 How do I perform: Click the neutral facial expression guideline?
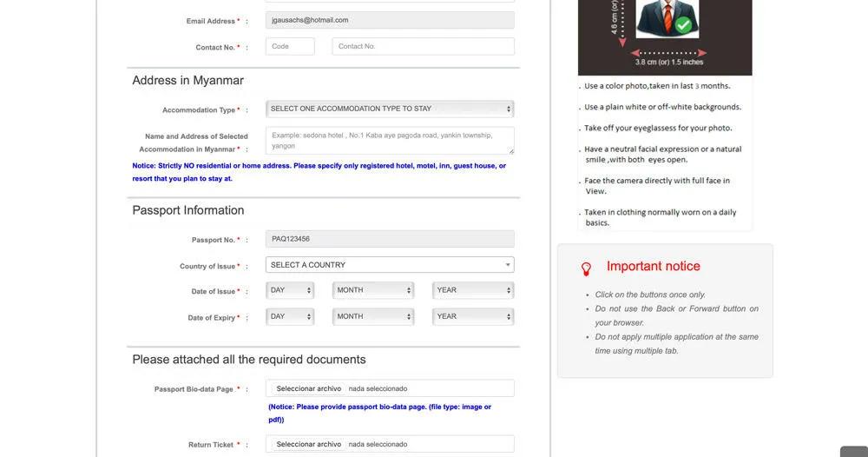coord(662,155)
